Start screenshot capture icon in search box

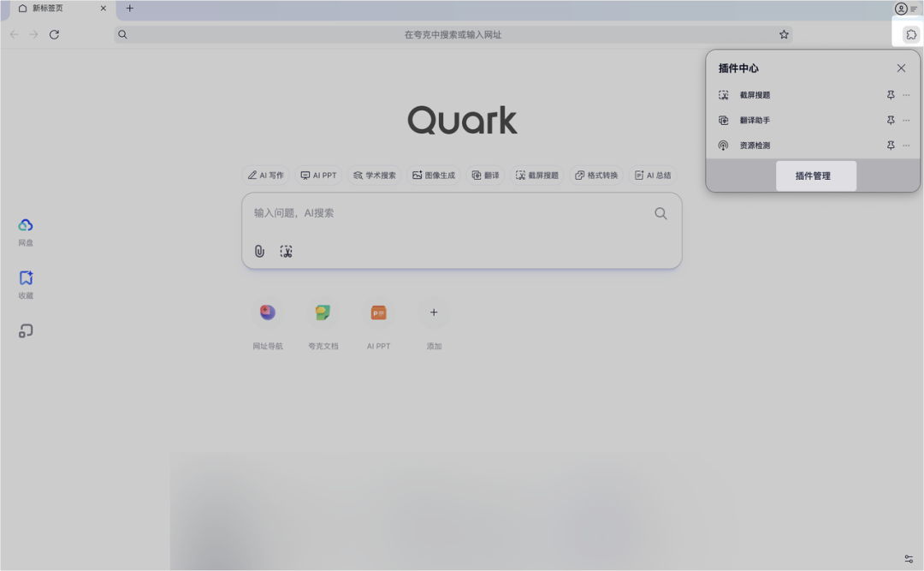tap(286, 252)
